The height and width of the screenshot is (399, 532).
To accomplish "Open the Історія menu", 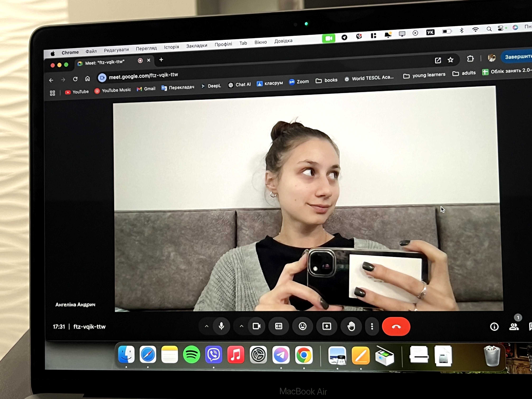I will click(172, 47).
